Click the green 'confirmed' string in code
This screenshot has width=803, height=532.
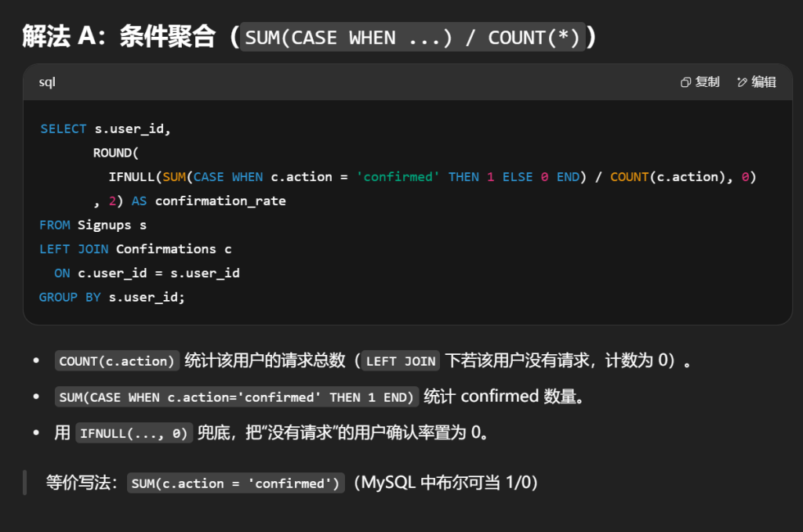click(x=398, y=177)
